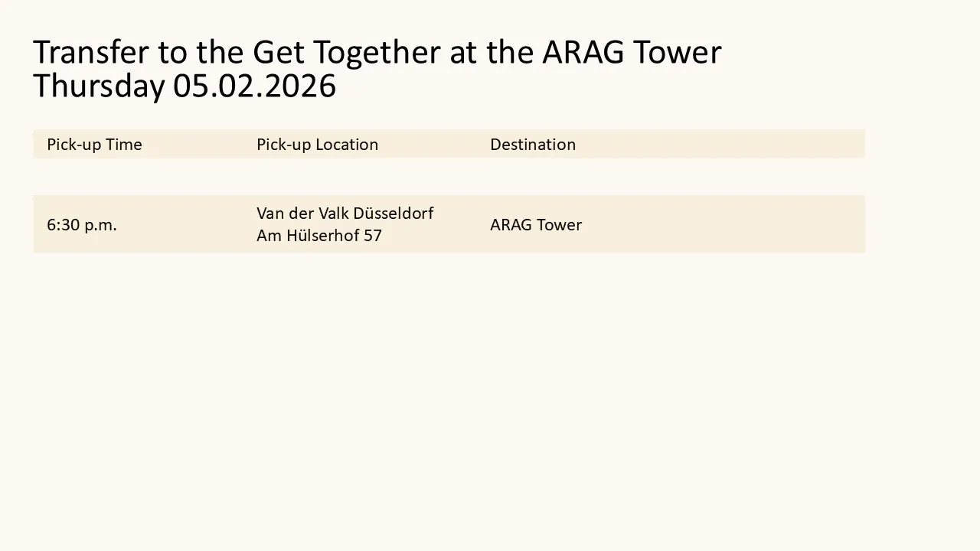Click the "Pick-up Time" column header
The width and height of the screenshot is (980, 551).
point(94,145)
